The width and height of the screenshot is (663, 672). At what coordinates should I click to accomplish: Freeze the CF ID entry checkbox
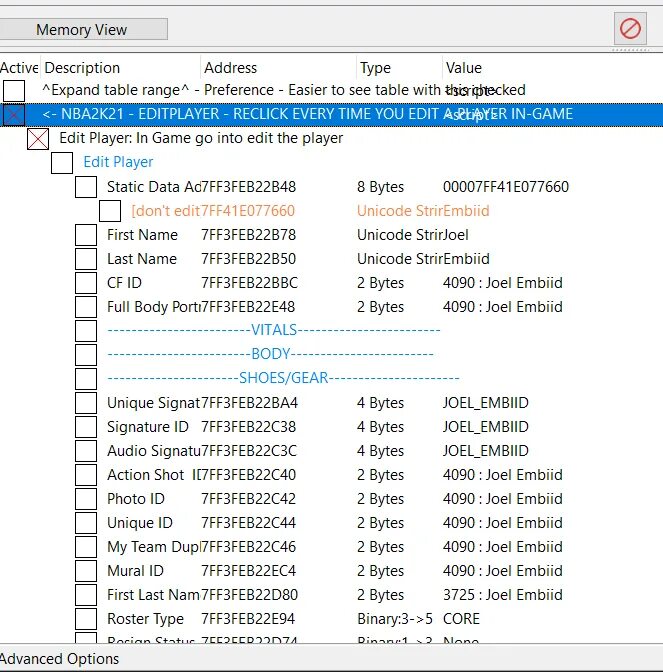click(86, 283)
